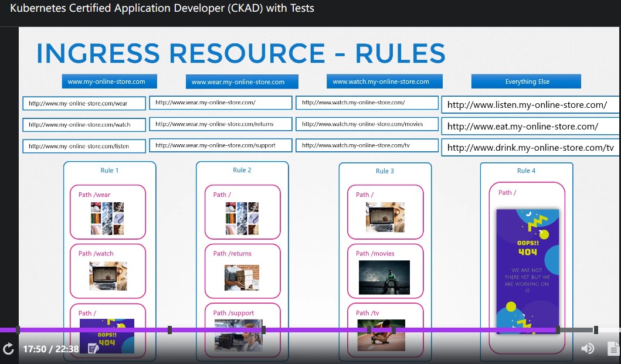Screen dimensions: 621x364
Task: Open the transcript document icon
Action: [613, 349]
